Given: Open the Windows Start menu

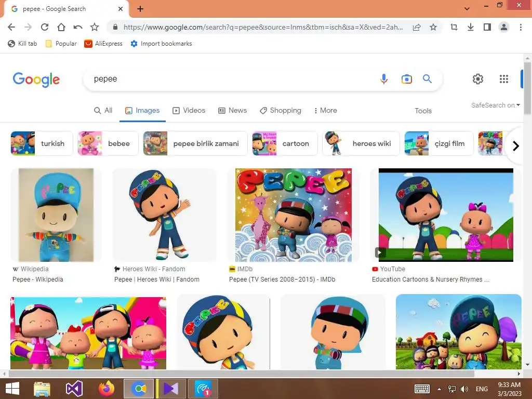Looking at the screenshot, I should click(12, 389).
